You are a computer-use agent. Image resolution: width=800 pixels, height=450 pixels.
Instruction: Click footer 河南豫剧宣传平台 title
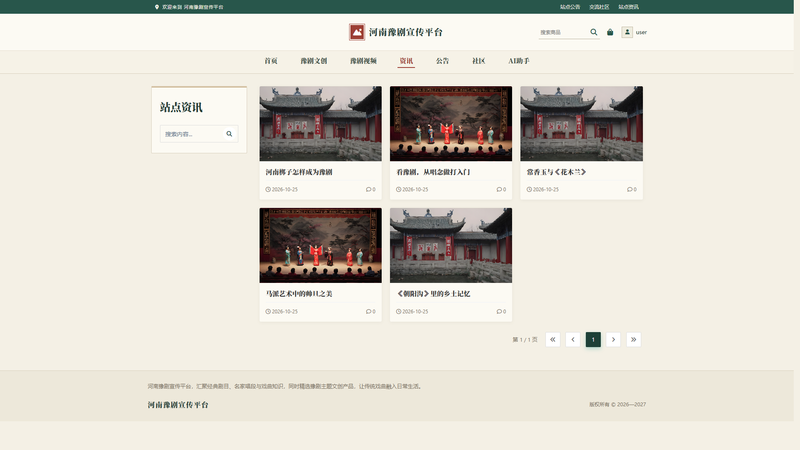[178, 405]
